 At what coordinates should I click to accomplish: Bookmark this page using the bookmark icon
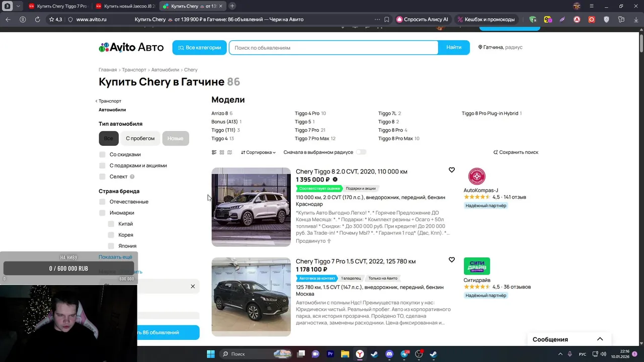pyautogui.click(x=386, y=19)
